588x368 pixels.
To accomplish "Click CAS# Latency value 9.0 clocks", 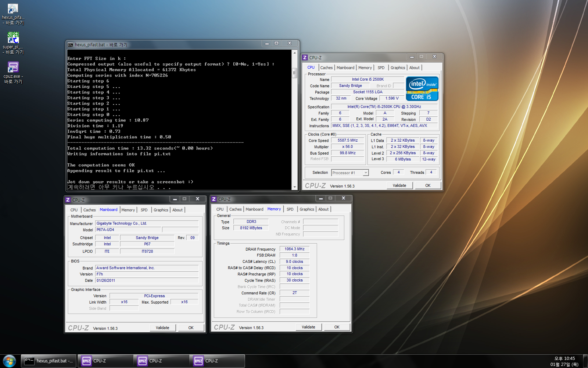I will pos(294,262).
